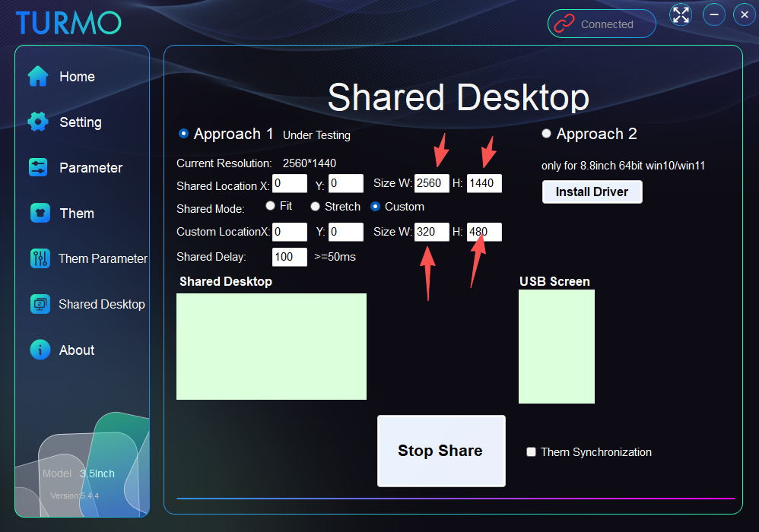
Task: Click the Install Driver button
Action: coord(592,192)
